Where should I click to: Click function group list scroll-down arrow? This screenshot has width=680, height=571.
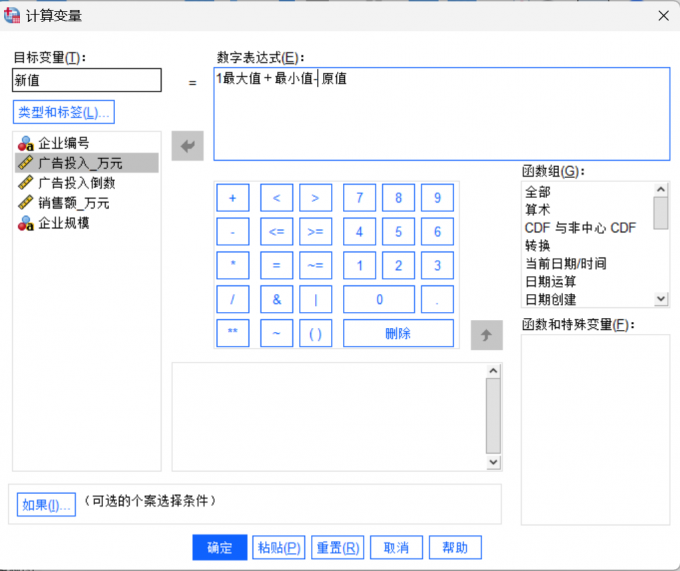click(x=661, y=299)
